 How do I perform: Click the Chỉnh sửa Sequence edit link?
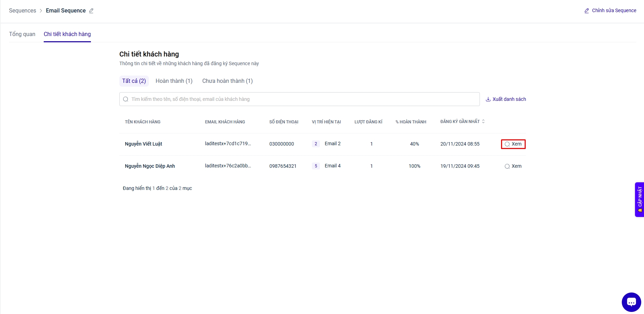pyautogui.click(x=610, y=10)
